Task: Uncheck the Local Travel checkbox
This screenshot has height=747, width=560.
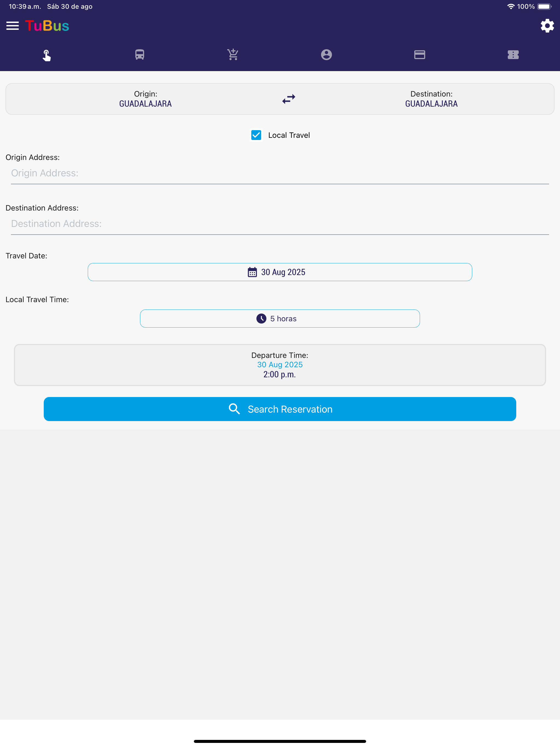Action: (x=256, y=135)
